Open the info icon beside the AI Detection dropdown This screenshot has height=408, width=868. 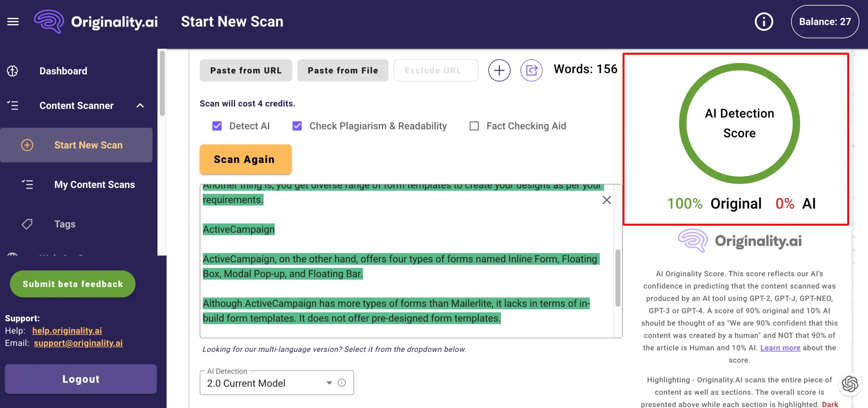[x=342, y=383]
